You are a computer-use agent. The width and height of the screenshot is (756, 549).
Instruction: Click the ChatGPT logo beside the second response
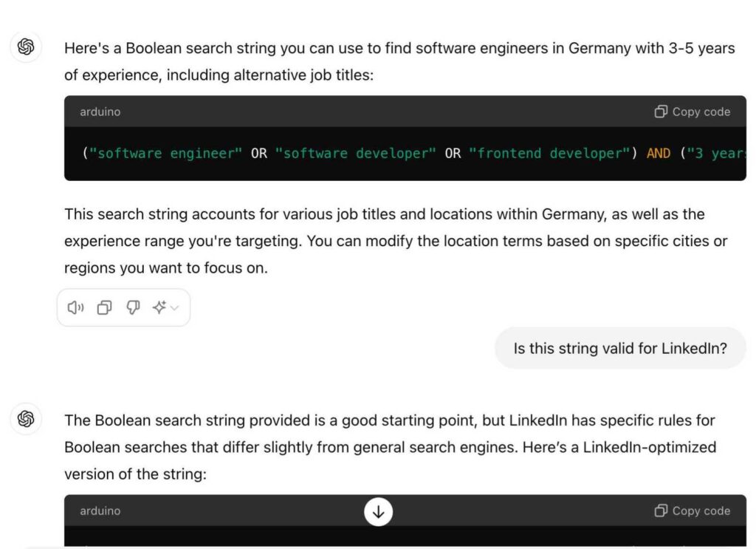pyautogui.click(x=26, y=420)
